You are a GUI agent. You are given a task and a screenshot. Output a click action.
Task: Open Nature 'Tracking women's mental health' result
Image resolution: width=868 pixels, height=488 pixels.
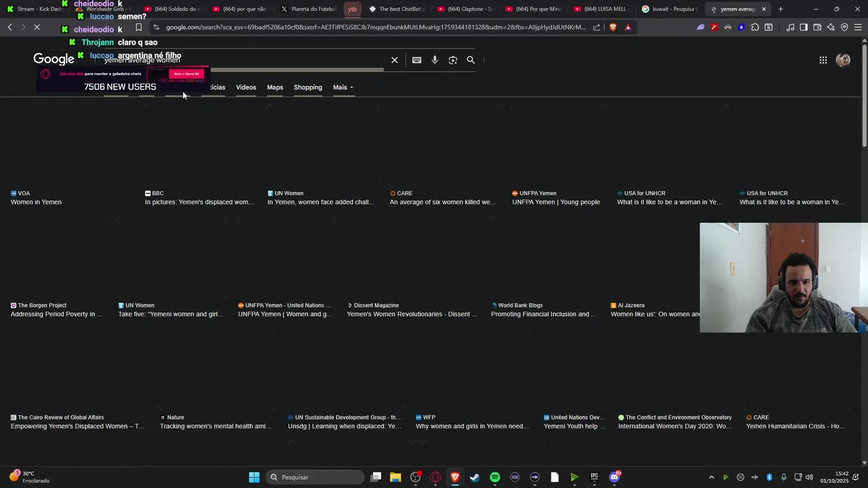pos(215,426)
